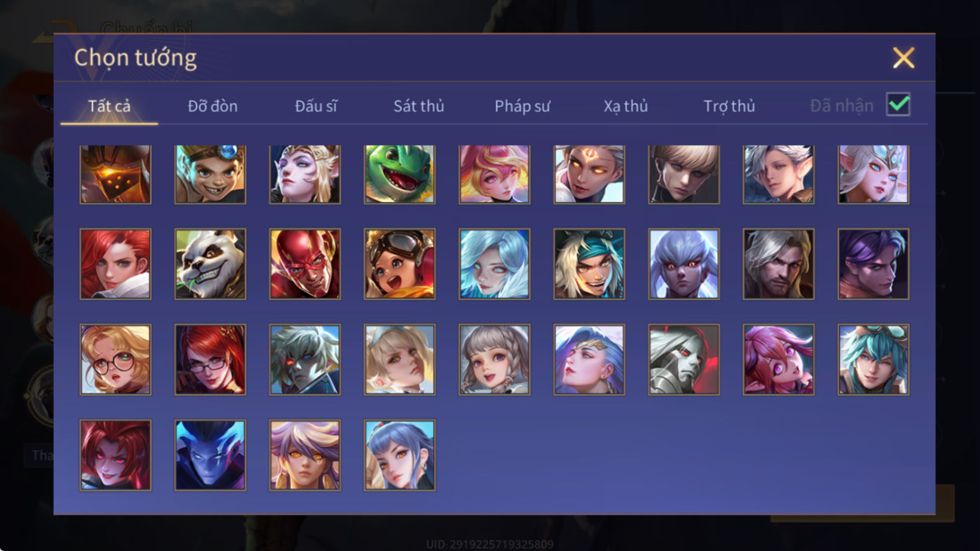
Task: Select the green chameleon hero portrait
Action: pos(399,174)
